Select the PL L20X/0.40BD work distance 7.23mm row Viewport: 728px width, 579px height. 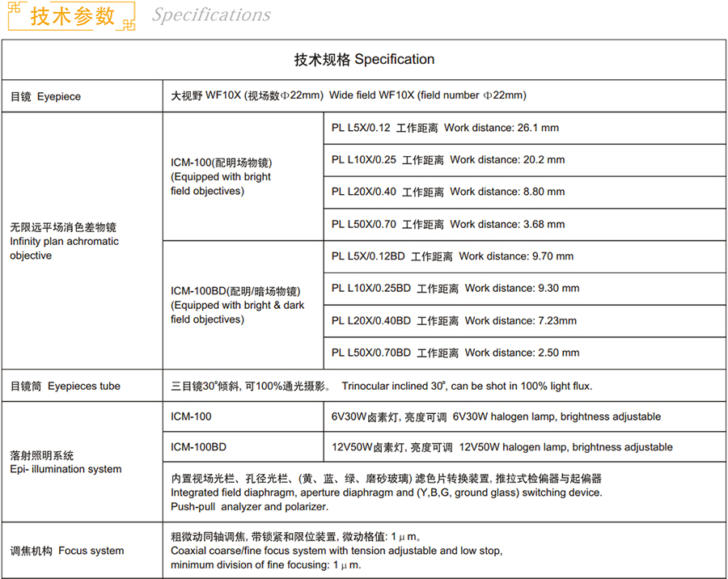coord(454,320)
